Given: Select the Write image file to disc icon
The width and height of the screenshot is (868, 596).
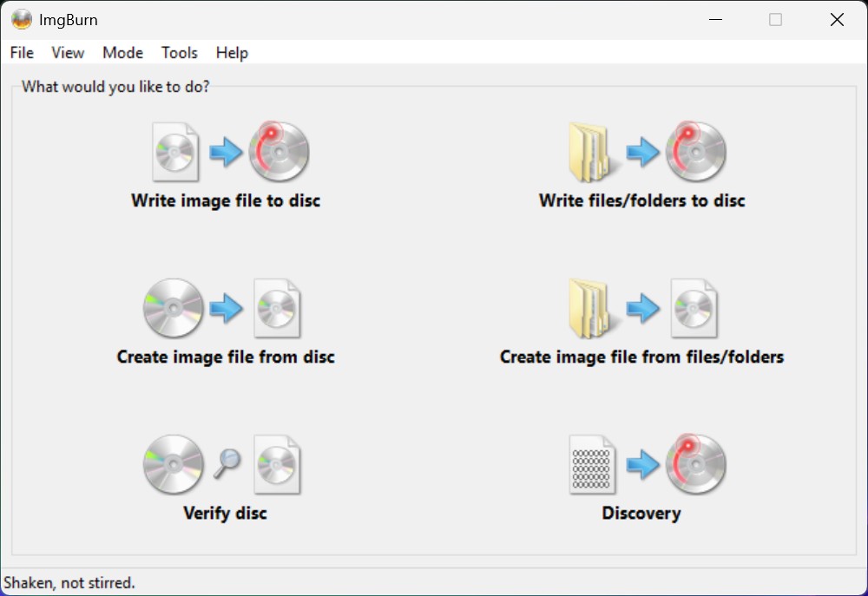Looking at the screenshot, I should 226,152.
